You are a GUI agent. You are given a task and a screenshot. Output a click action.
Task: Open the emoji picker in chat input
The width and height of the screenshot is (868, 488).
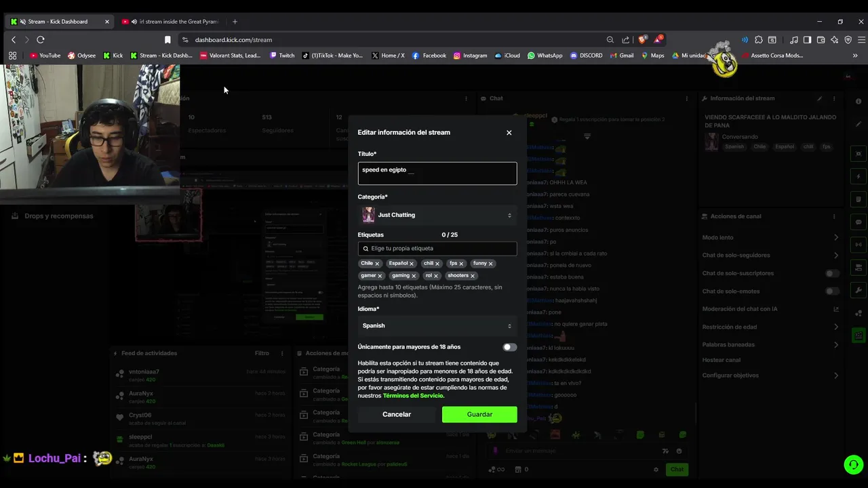(679, 451)
